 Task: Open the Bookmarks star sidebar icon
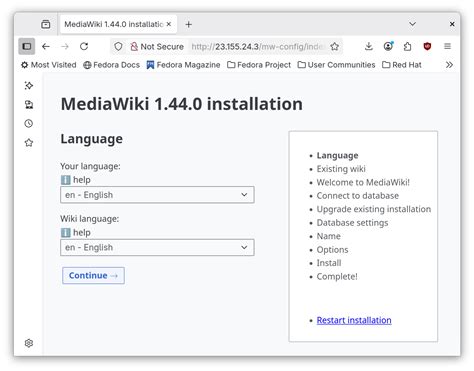point(29,143)
